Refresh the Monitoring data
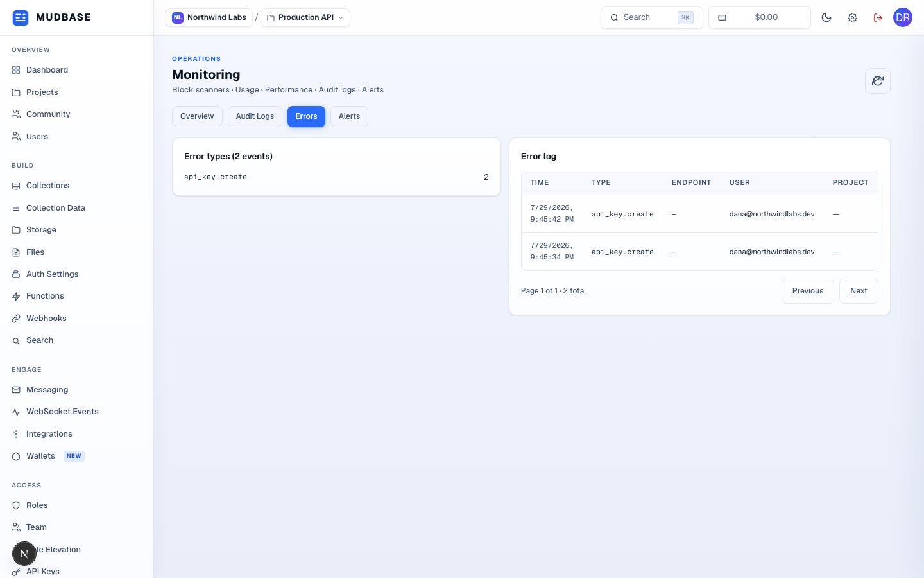Screen dimensions: 924x578 pos(878,81)
